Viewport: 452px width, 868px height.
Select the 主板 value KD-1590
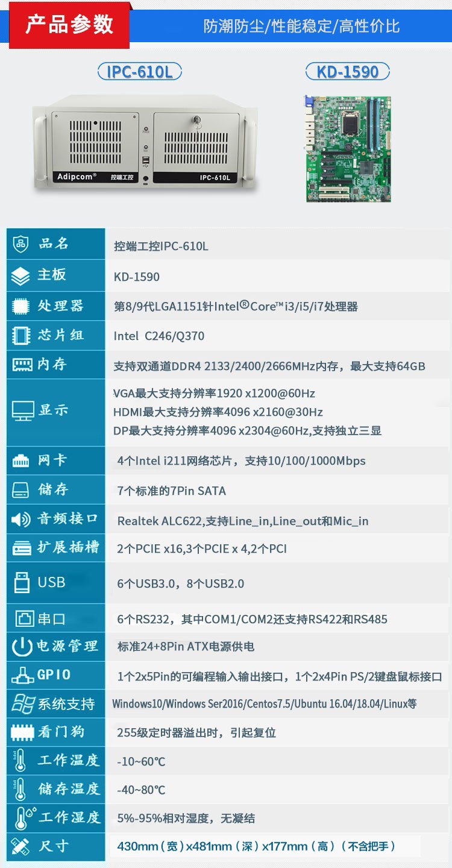[137, 277]
